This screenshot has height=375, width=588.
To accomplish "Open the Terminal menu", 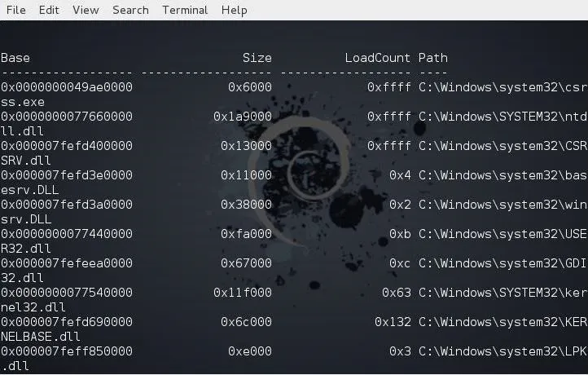I will tap(185, 10).
